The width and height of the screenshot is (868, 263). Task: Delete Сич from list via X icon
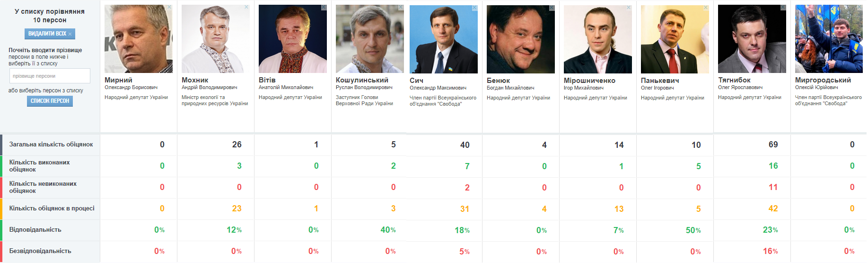click(474, 8)
